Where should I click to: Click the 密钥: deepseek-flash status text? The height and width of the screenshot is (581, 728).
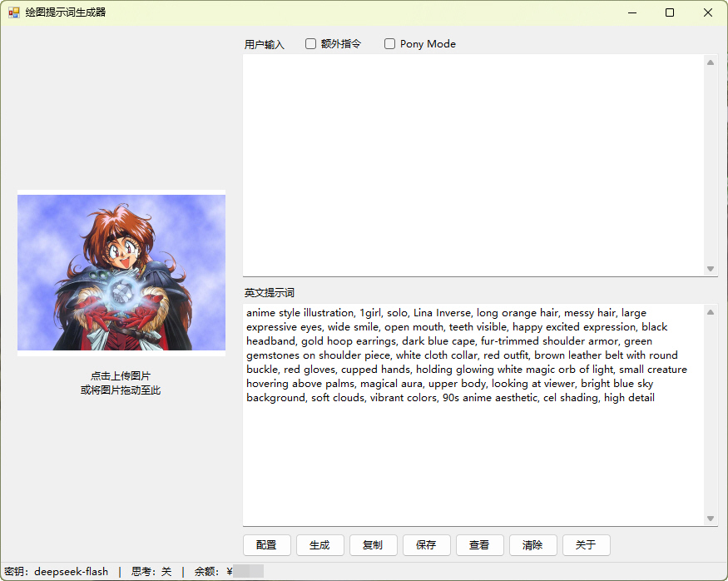click(x=56, y=572)
